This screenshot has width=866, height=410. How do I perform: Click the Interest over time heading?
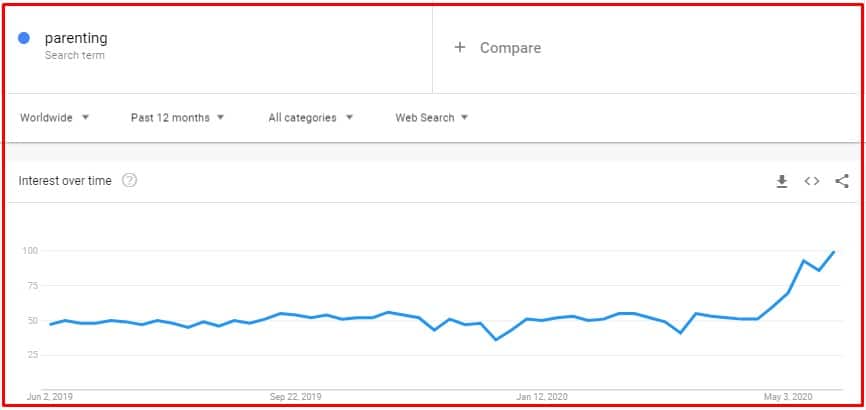pyautogui.click(x=66, y=181)
